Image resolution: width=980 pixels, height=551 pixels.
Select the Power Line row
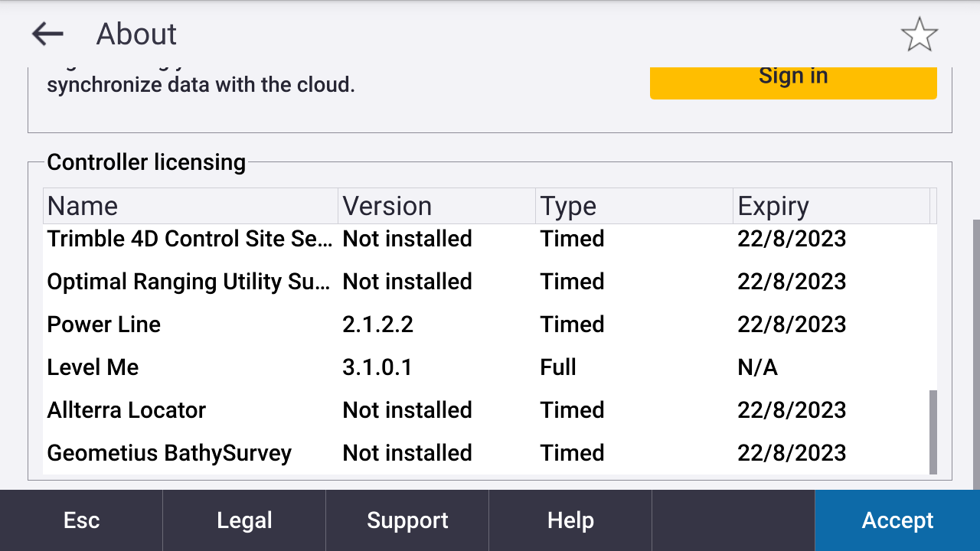486,324
